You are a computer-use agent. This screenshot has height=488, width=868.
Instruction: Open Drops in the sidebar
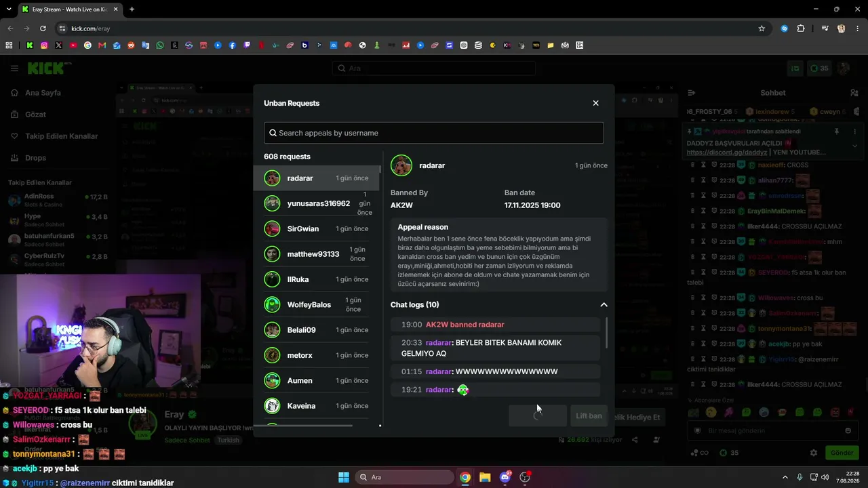coord(35,158)
